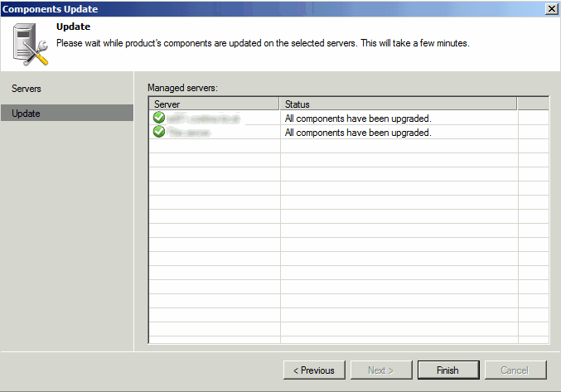Click the green check icon of second server

(159, 132)
